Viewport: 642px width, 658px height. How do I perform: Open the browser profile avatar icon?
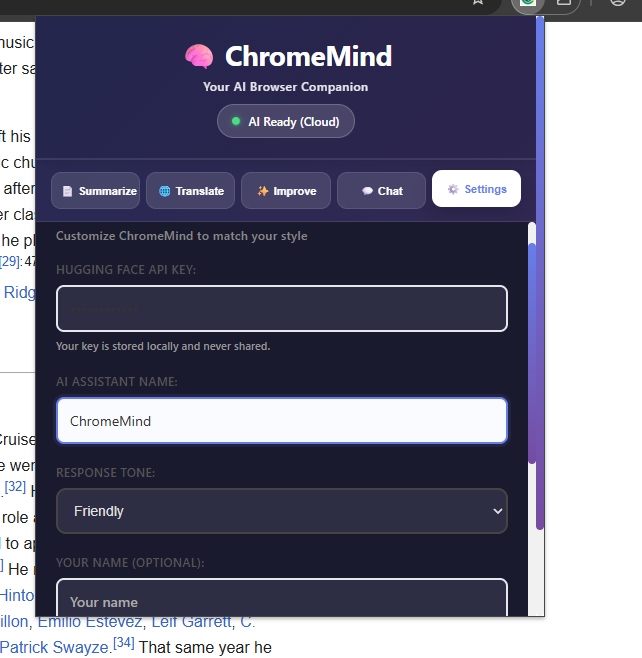tap(617, 2)
